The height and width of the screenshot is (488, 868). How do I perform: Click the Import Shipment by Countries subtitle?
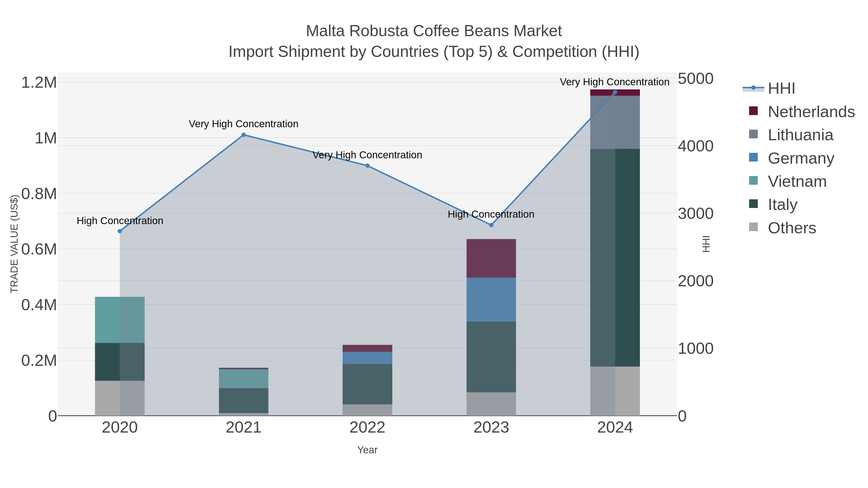(434, 52)
